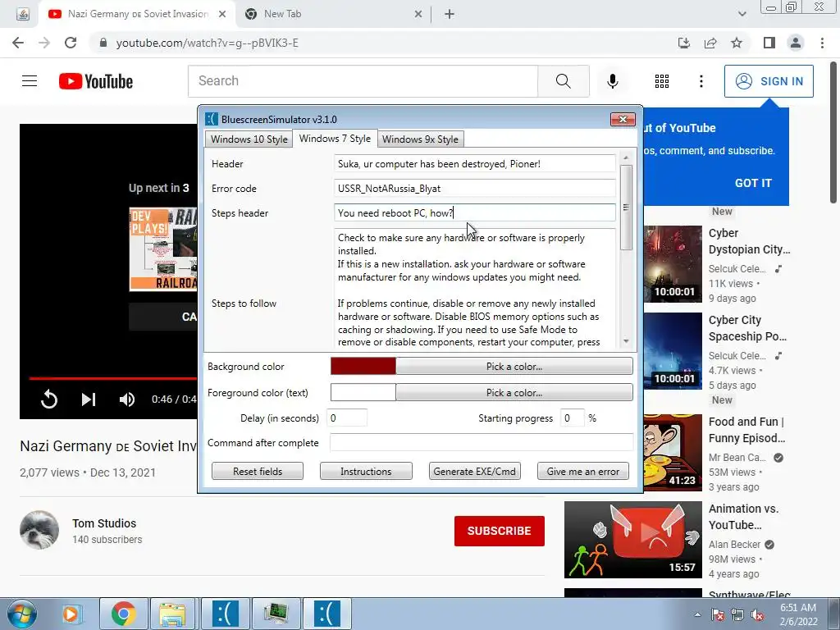Show hidden tray icons arrow
This screenshot has height=630, width=840.
click(697, 614)
